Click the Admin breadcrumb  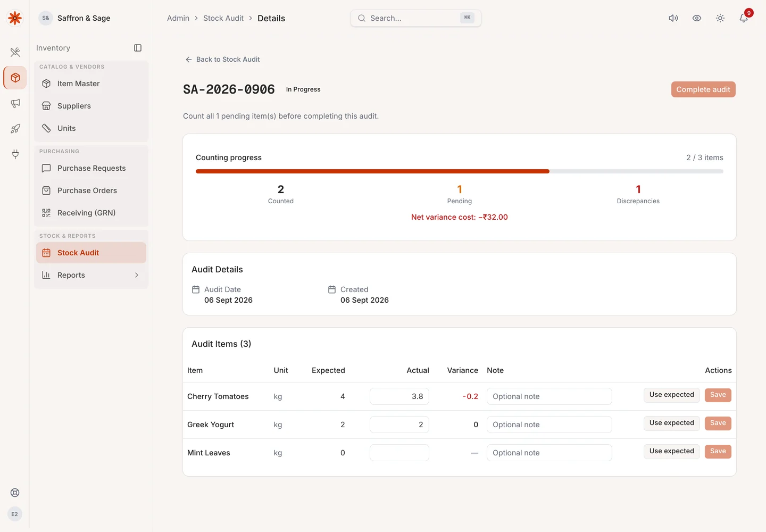click(178, 18)
